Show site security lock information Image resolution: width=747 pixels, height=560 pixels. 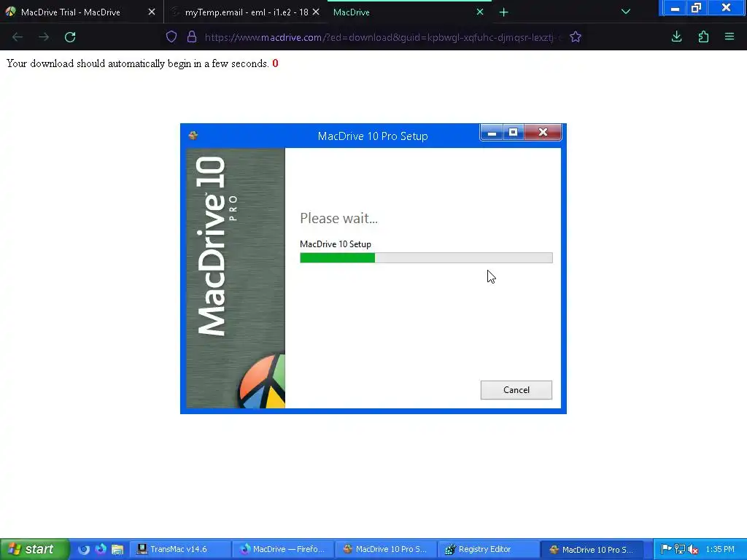192,37
